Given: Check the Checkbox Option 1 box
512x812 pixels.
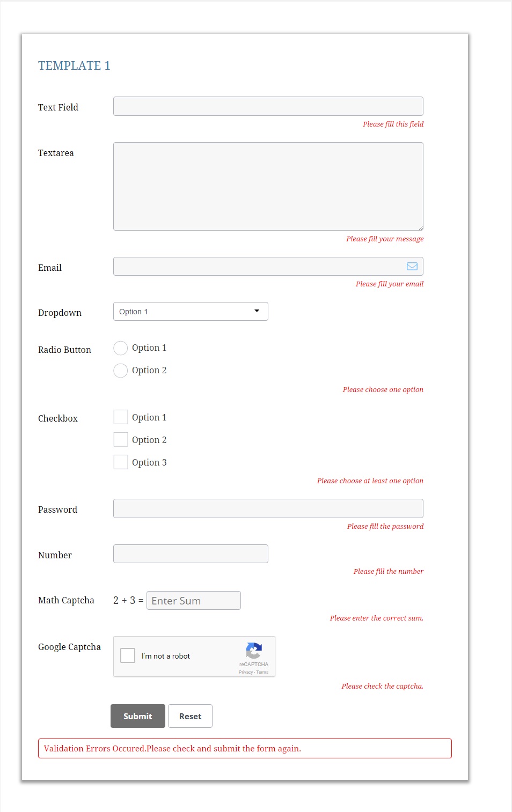Looking at the screenshot, I should (x=121, y=417).
